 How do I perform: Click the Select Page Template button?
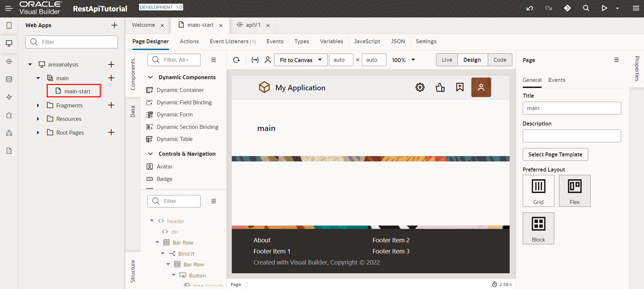tap(555, 154)
